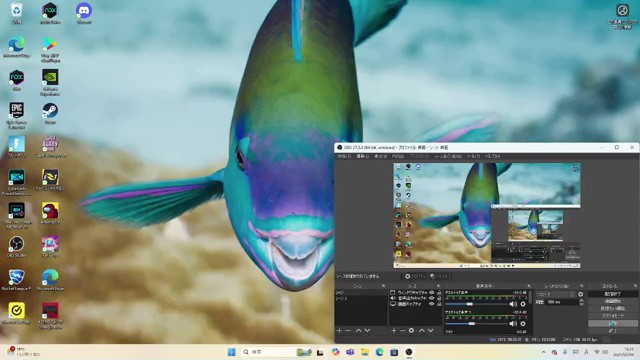Hide the audio output capture source eye icon
This screenshot has height=360, width=640.
click(431, 298)
